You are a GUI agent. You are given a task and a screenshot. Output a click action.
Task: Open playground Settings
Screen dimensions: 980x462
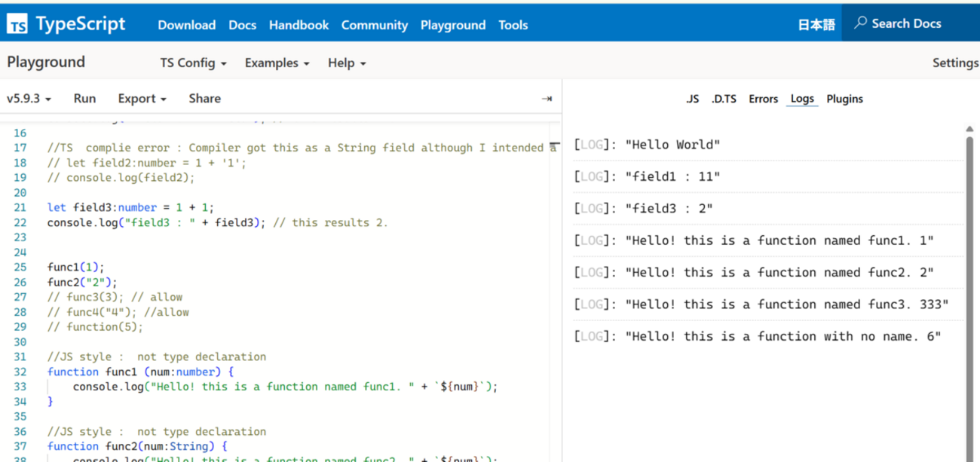[955, 63]
